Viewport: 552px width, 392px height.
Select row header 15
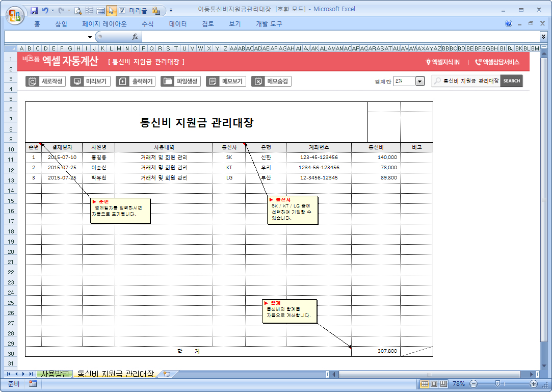point(11,201)
